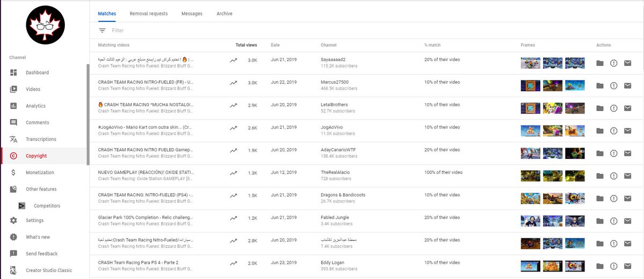Click Send feedback
Viewport: 644px width, 279px height.
pyautogui.click(x=41, y=253)
